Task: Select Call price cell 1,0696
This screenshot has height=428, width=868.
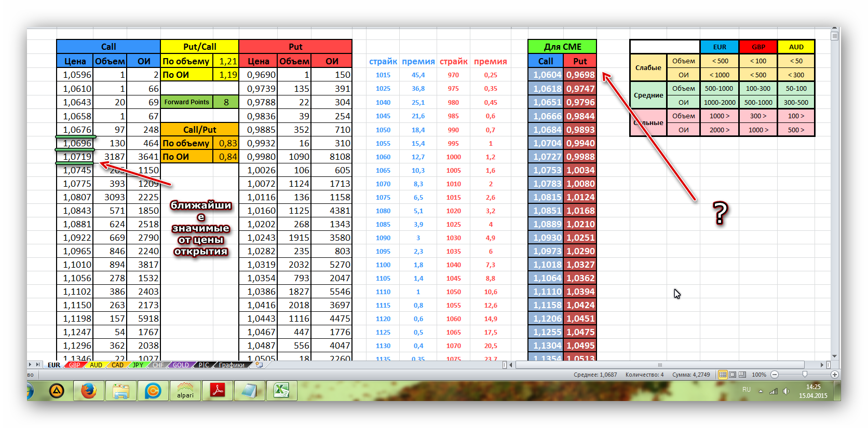Action: [75, 143]
